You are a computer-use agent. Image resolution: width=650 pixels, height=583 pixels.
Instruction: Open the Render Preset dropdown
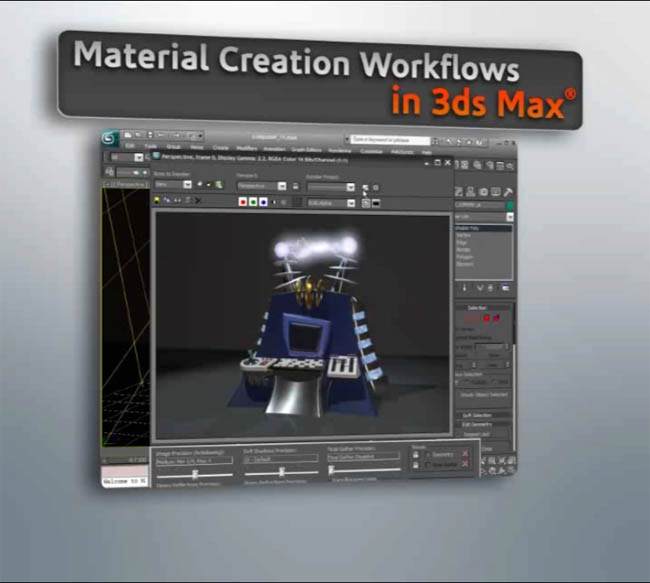[x=331, y=187]
